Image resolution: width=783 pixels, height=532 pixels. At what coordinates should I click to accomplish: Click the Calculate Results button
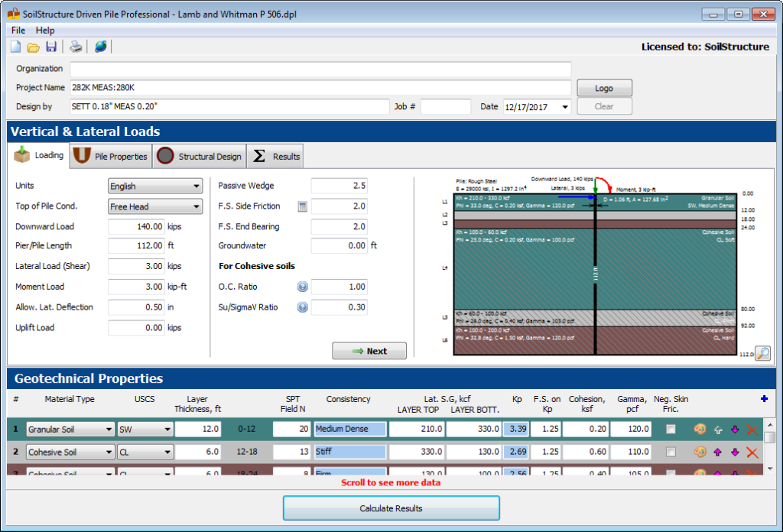pyautogui.click(x=391, y=508)
